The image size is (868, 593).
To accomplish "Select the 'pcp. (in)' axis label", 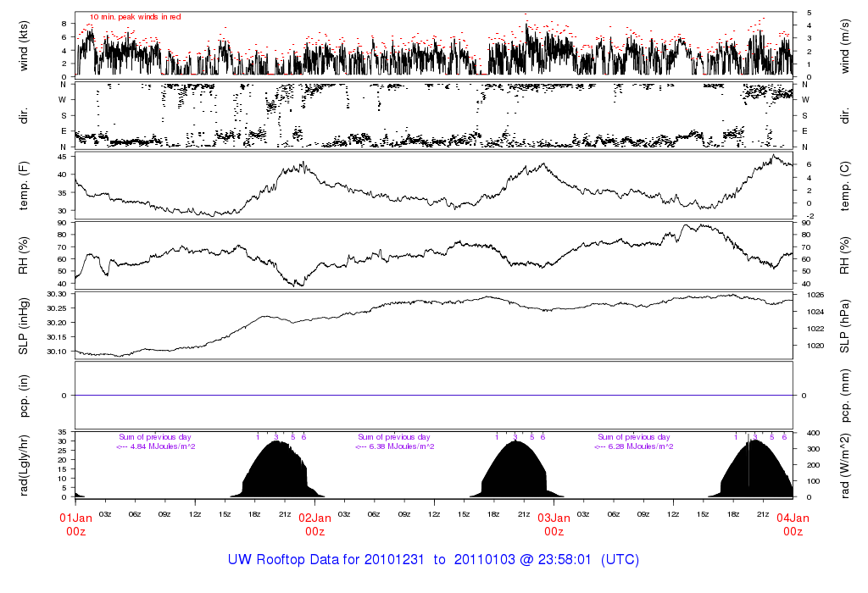I will pyautogui.click(x=24, y=395).
